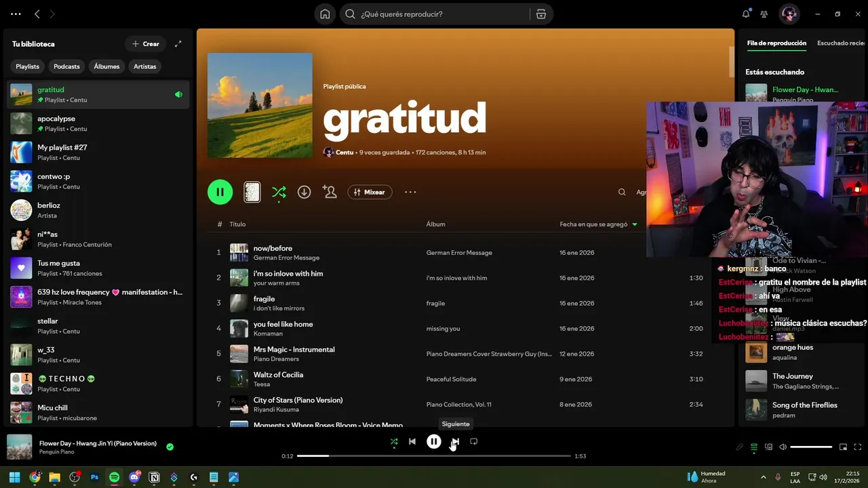Click the Spotify taskbar icon
This screenshot has width=868, height=488.
tap(114, 477)
